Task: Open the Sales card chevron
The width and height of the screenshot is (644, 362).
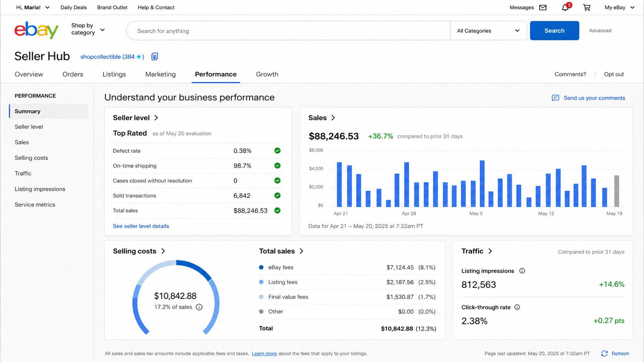Action: 333,118
